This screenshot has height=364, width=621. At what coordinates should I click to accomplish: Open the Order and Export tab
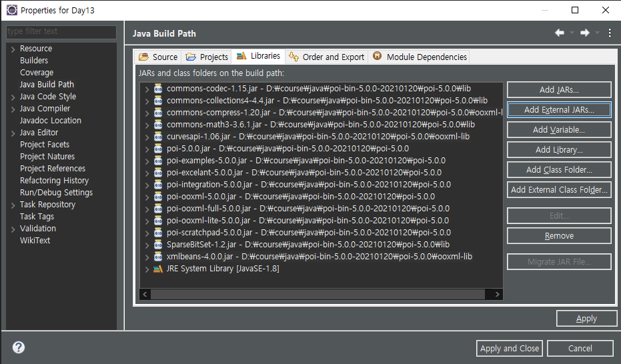(326, 57)
